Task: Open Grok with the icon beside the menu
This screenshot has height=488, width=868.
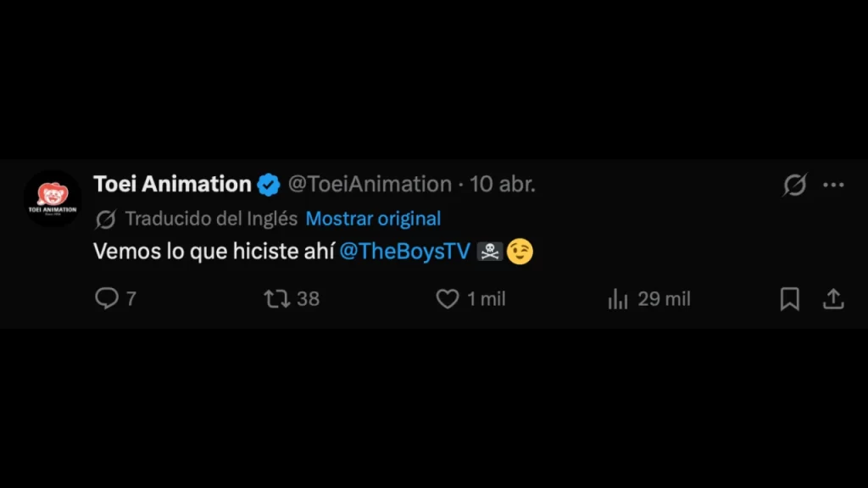Action: pos(794,184)
